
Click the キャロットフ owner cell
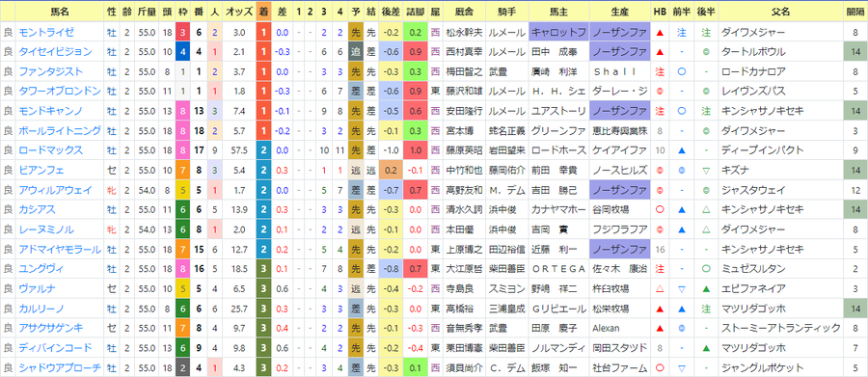[558, 33]
